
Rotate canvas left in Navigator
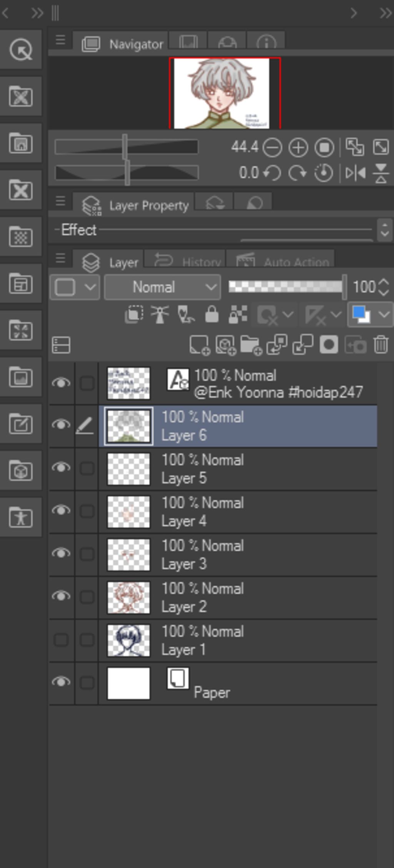[x=272, y=173]
